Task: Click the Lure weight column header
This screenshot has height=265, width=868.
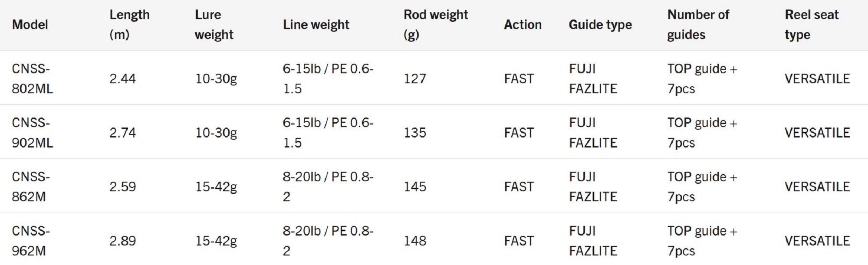Action: tap(214, 25)
